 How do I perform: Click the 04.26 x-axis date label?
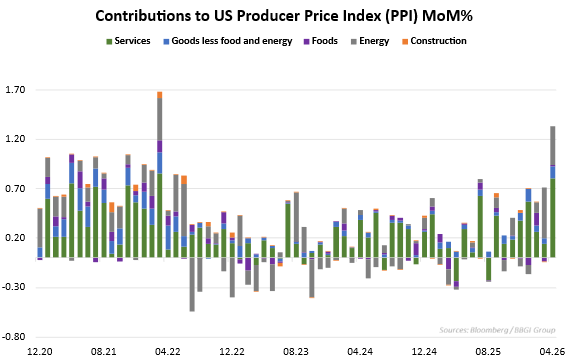552,351
